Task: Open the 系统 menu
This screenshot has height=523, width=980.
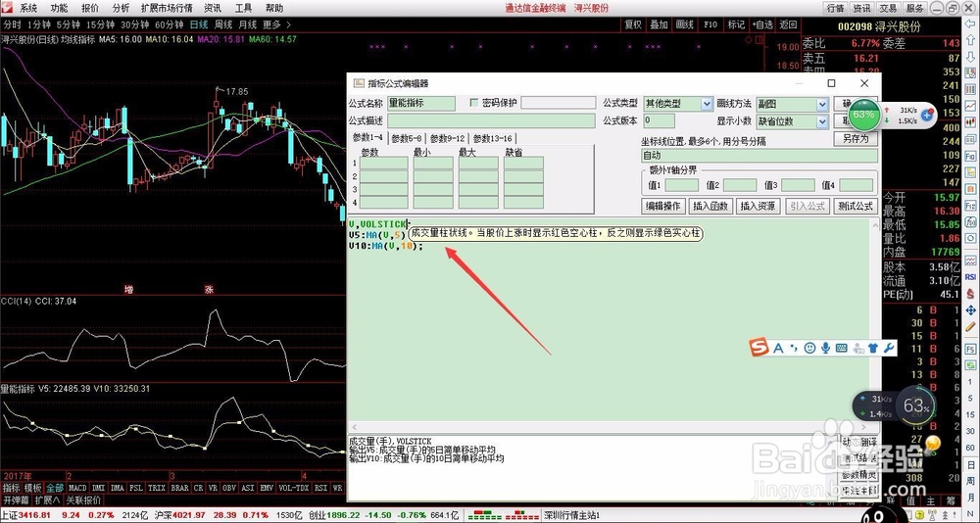Action: pos(28,8)
